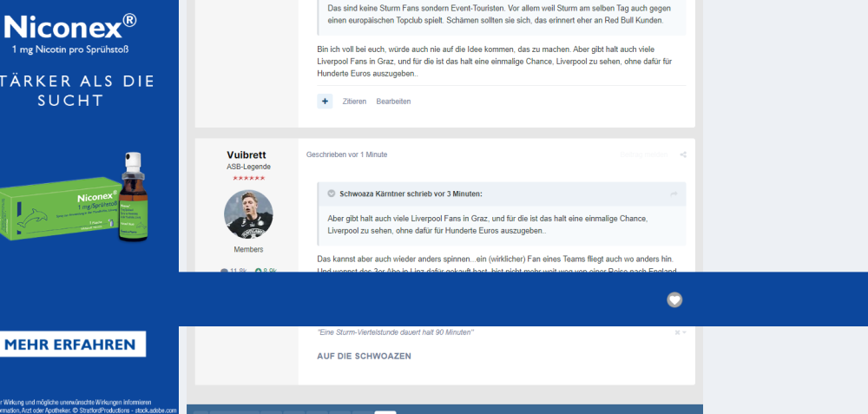Image resolution: width=868 pixels, height=414 pixels.
Task: Click the MEHR ERFAHREN ad button
Action: [x=72, y=345]
